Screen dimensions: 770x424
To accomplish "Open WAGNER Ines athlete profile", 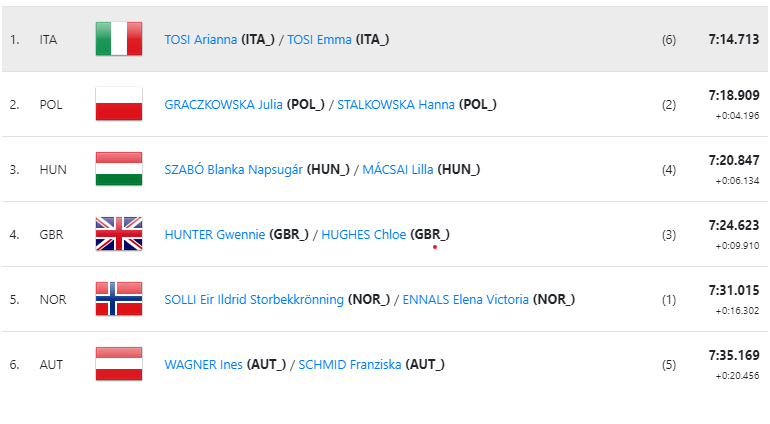I will 203,365.
